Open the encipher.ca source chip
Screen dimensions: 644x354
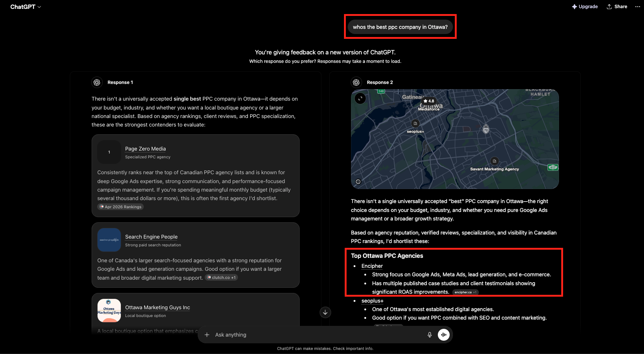point(465,292)
